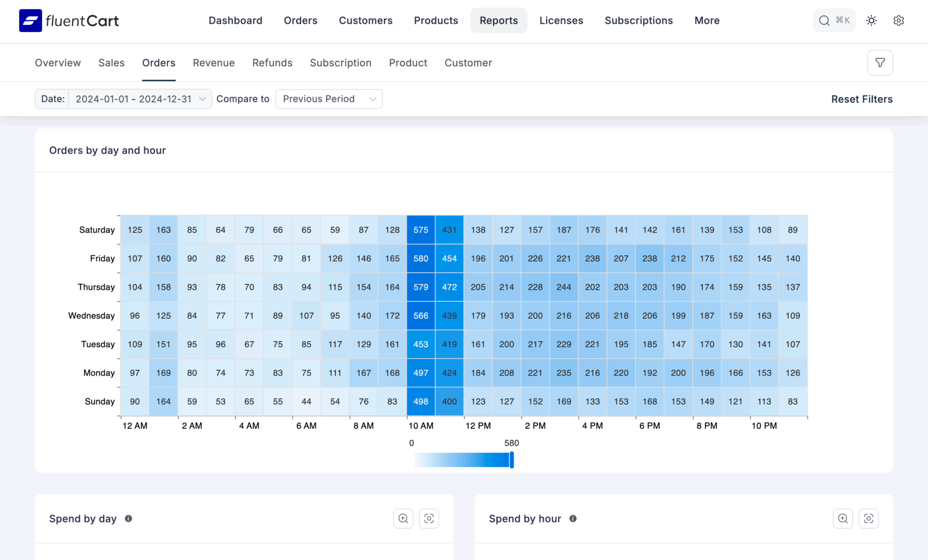Show info tooltip for Spend by hour
This screenshot has height=560, width=928.
click(x=573, y=519)
